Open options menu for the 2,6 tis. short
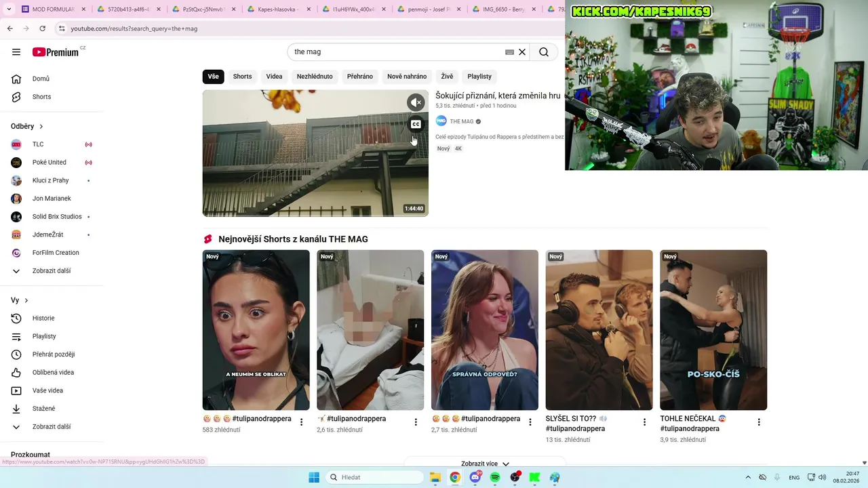 416,422
